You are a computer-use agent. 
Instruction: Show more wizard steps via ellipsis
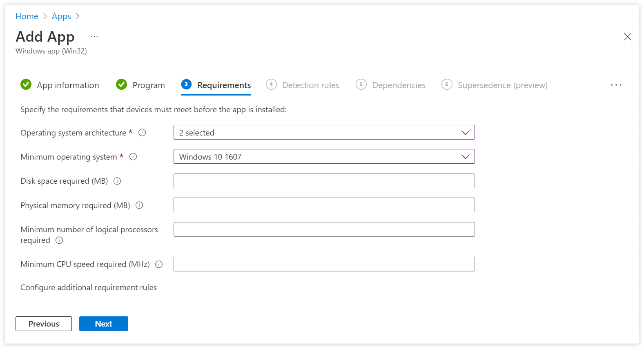click(616, 85)
